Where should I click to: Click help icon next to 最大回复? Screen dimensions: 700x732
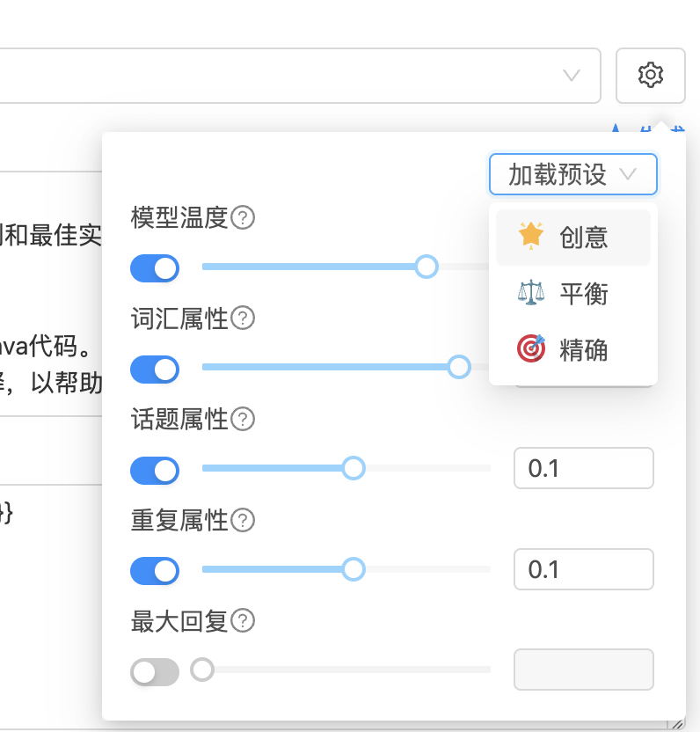(x=243, y=621)
